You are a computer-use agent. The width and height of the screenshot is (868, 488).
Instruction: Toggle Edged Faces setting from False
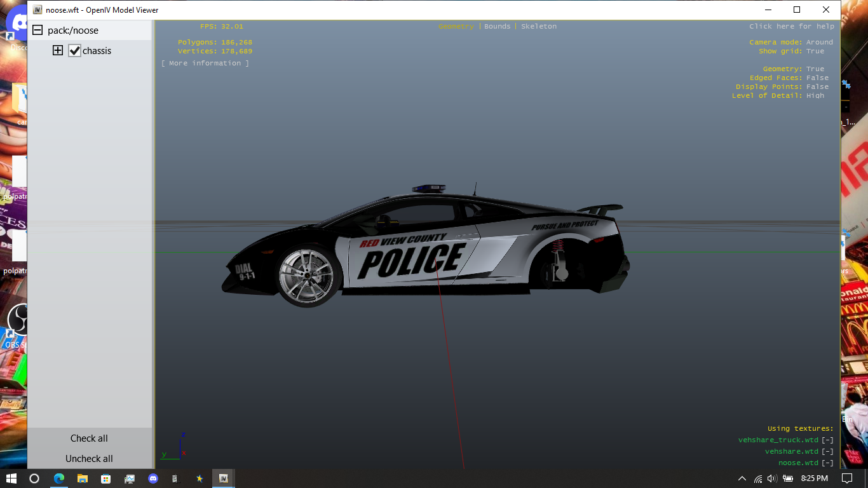pyautogui.click(x=817, y=78)
